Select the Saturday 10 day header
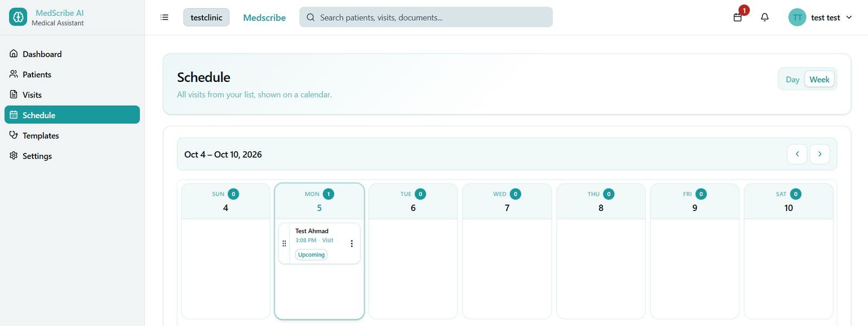The image size is (868, 326). 788,201
